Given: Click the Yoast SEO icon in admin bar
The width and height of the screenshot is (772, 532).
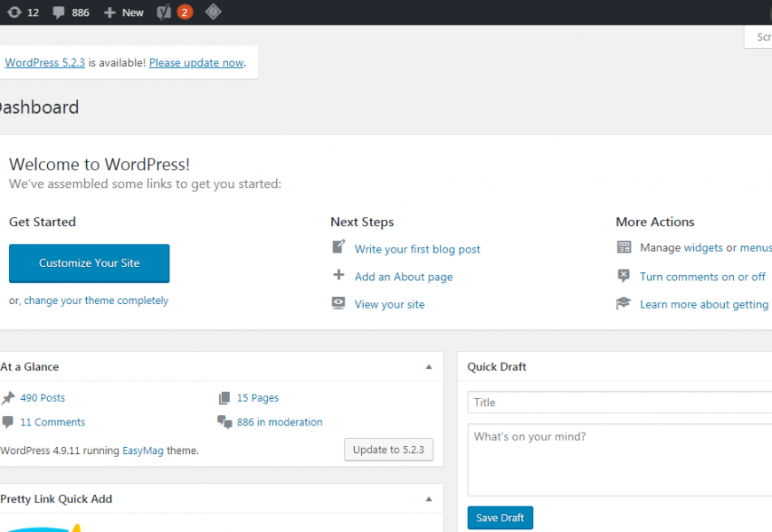Looking at the screenshot, I should point(163,12).
